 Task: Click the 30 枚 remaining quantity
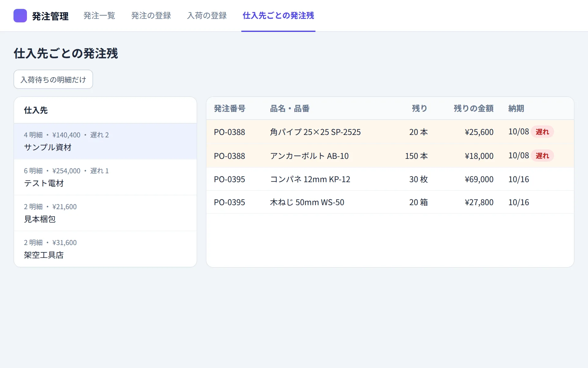click(x=418, y=179)
